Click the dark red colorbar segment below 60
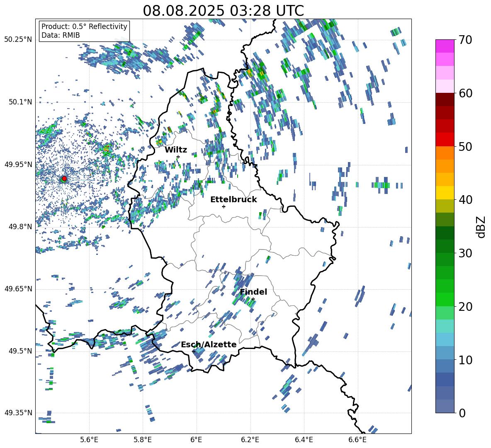The image size is (491, 448). pyautogui.click(x=445, y=100)
